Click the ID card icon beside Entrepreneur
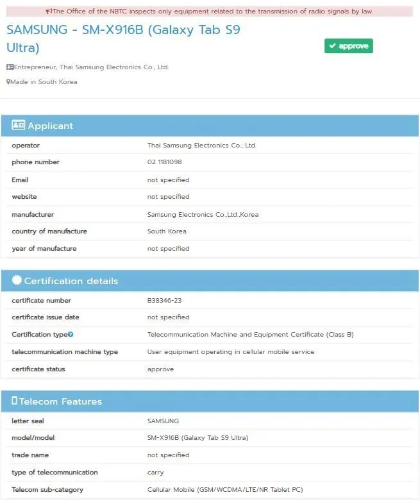Viewport: 420px width, 504px height. (10, 67)
